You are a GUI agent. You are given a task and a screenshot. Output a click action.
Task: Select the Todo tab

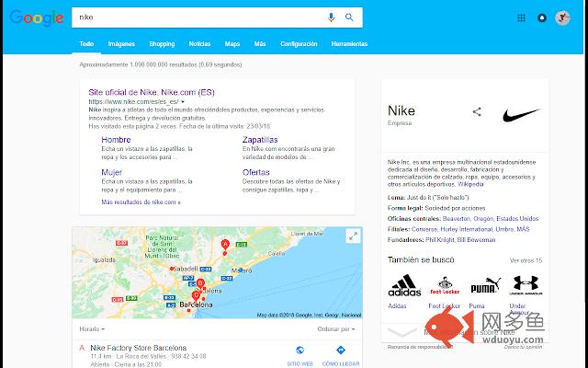coord(86,44)
